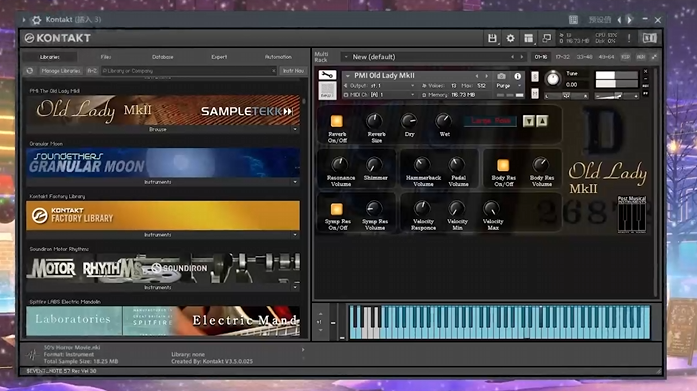
Task: Select previous reverb preset down arrow
Action: click(529, 121)
